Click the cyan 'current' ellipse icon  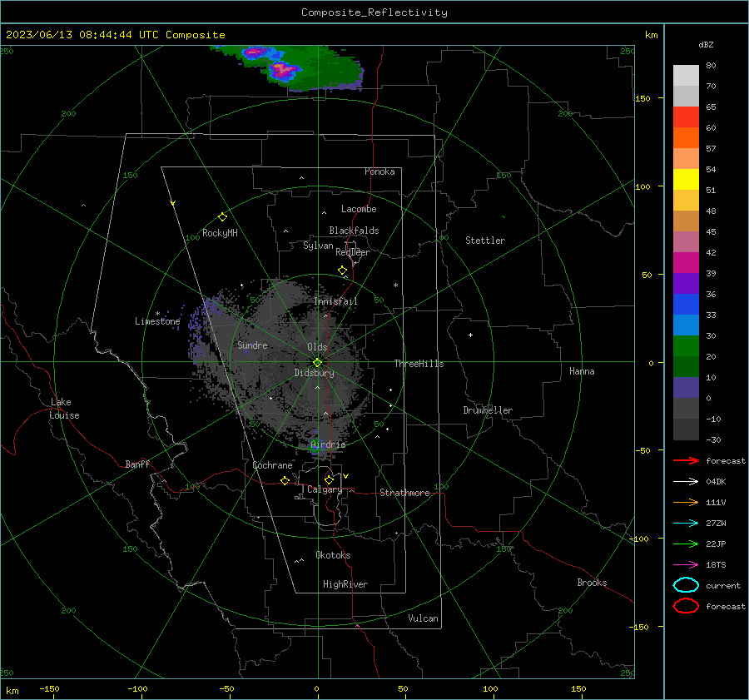tap(686, 585)
